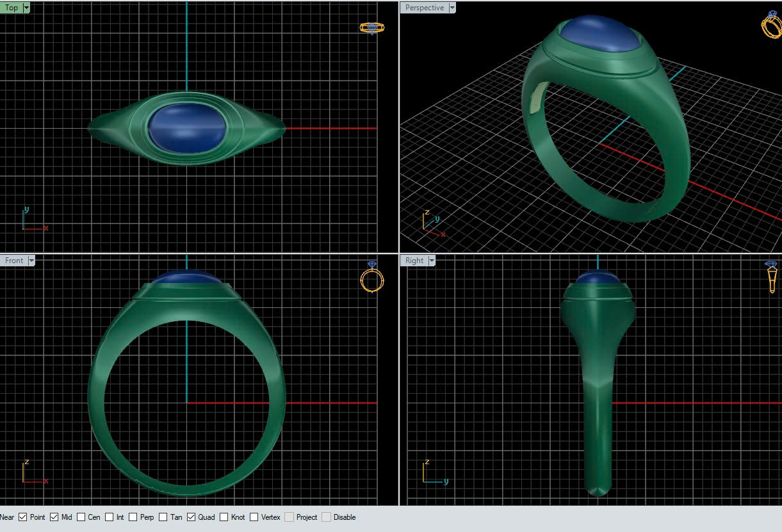Select the Perspective viewport title label
The height and width of the screenshot is (532, 782).
(x=424, y=8)
